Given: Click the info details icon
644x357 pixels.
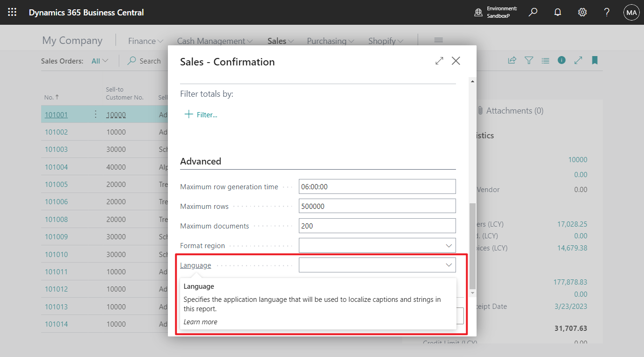Looking at the screenshot, I should coord(561,60).
